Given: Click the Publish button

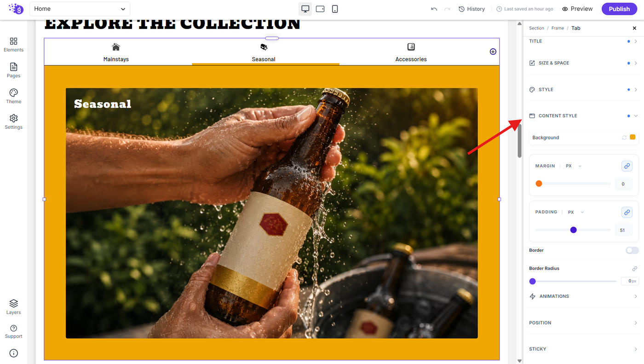Looking at the screenshot, I should point(619,9).
